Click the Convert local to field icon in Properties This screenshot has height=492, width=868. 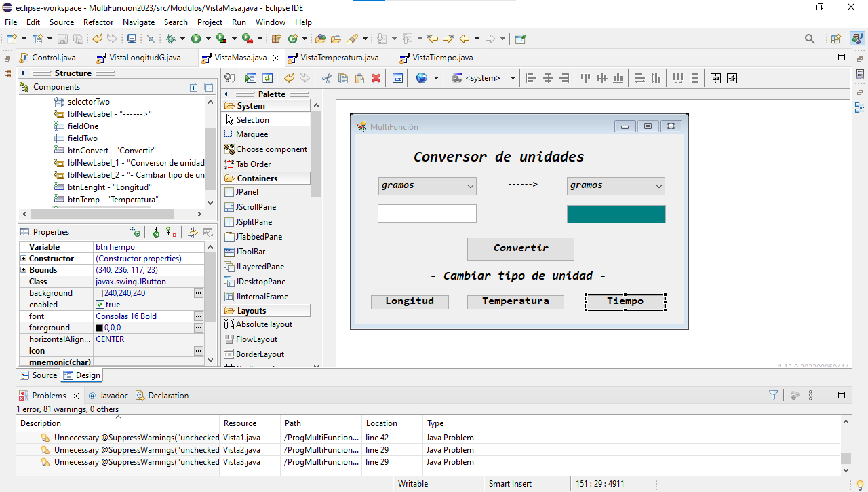click(172, 232)
